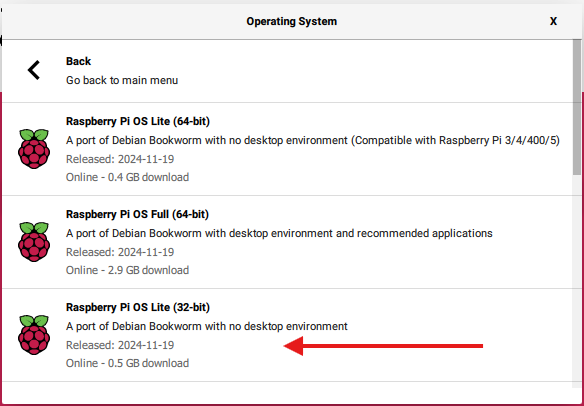Click the raspberry icon for OS Lite (32-bit)

[34, 335]
